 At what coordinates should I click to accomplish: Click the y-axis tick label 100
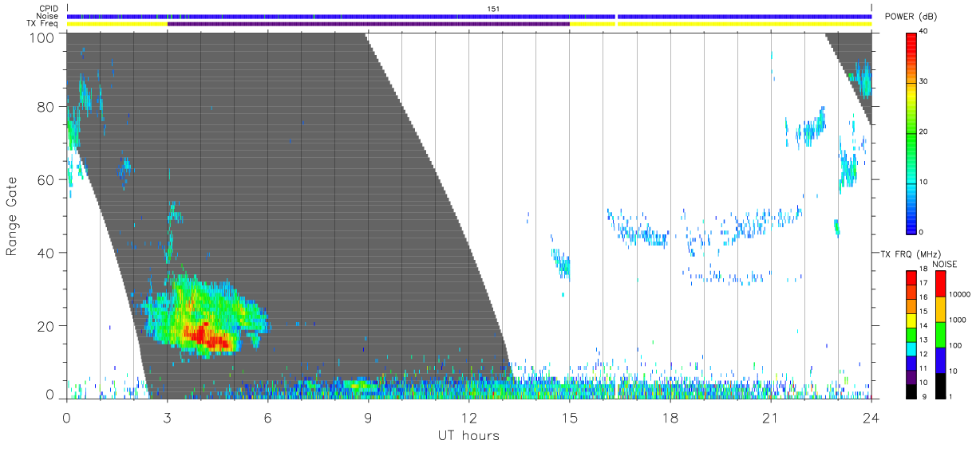click(43, 37)
